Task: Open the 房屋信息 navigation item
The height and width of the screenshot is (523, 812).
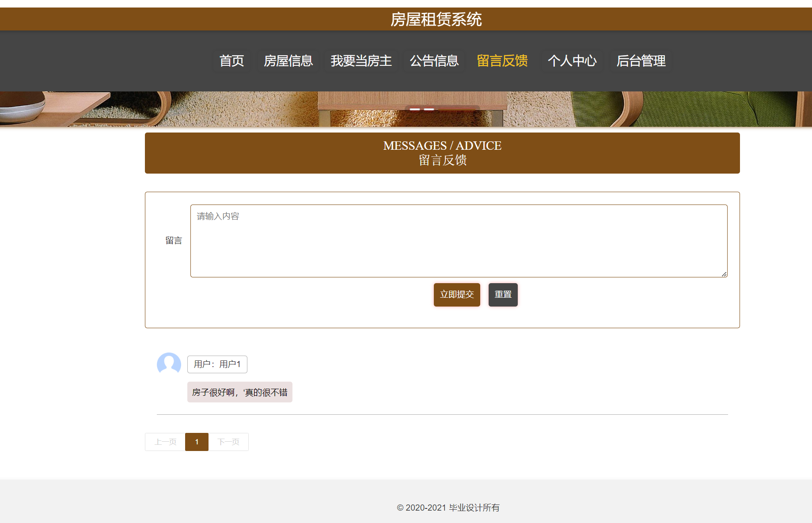Action: pyautogui.click(x=288, y=61)
